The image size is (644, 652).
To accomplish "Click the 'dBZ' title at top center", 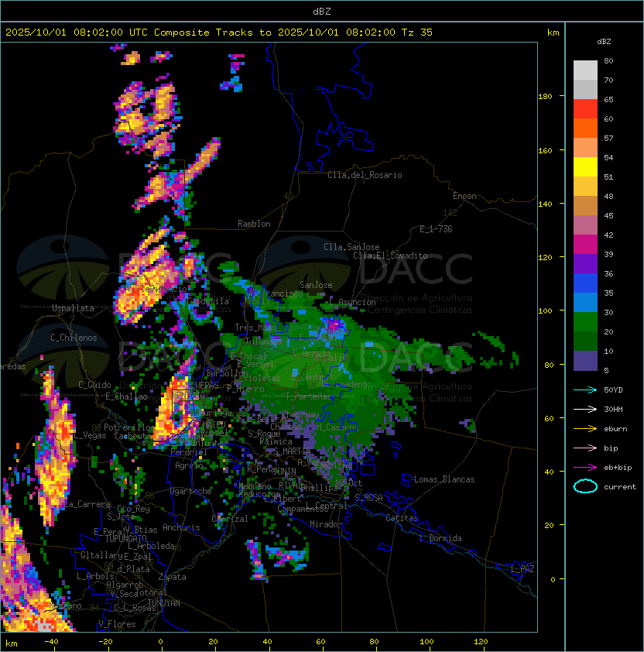I will coord(322,12).
